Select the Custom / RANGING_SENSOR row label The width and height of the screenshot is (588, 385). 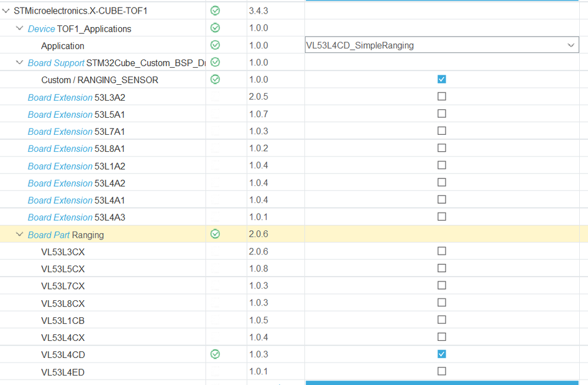click(99, 80)
